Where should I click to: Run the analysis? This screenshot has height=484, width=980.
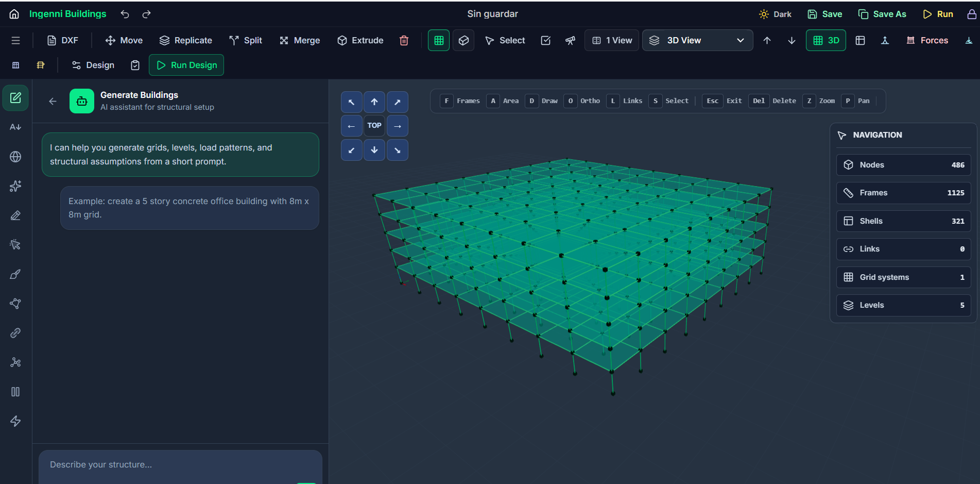tap(938, 14)
